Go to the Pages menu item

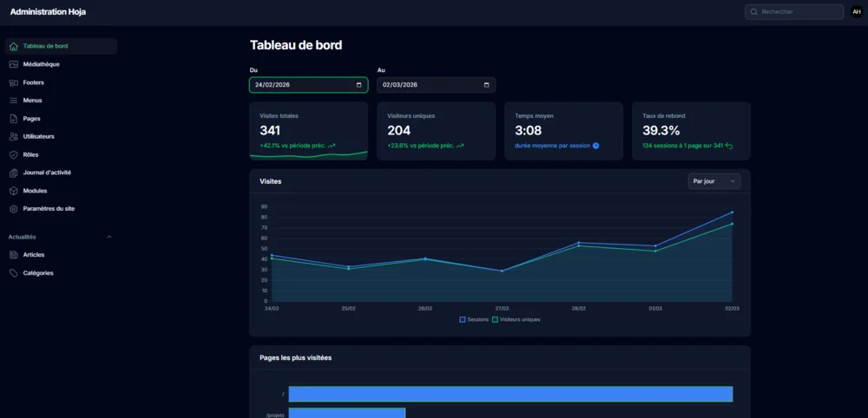coord(31,119)
